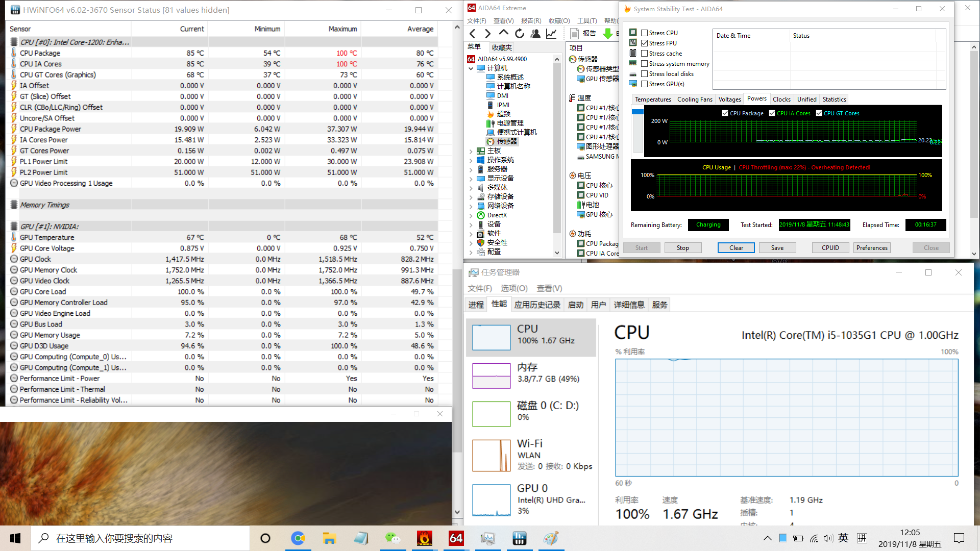This screenshot has width=980, height=551.
Task: Click the AIDA64 refresh icon
Action: pyautogui.click(x=520, y=34)
